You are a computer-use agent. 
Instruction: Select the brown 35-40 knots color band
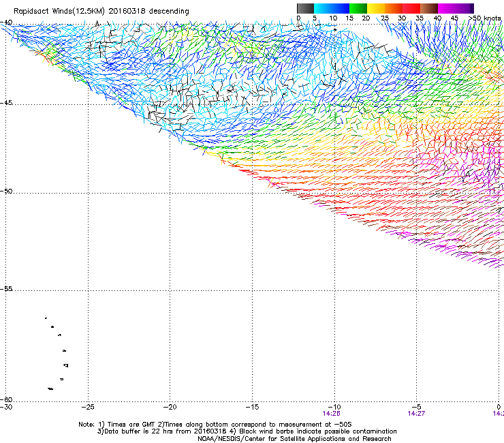click(x=429, y=8)
